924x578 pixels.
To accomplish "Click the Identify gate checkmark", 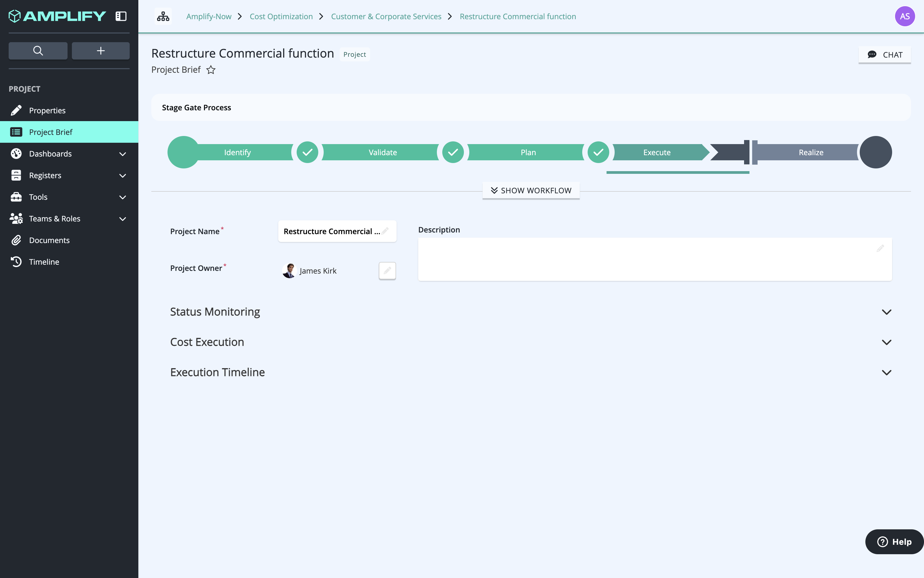I will pyautogui.click(x=307, y=152).
